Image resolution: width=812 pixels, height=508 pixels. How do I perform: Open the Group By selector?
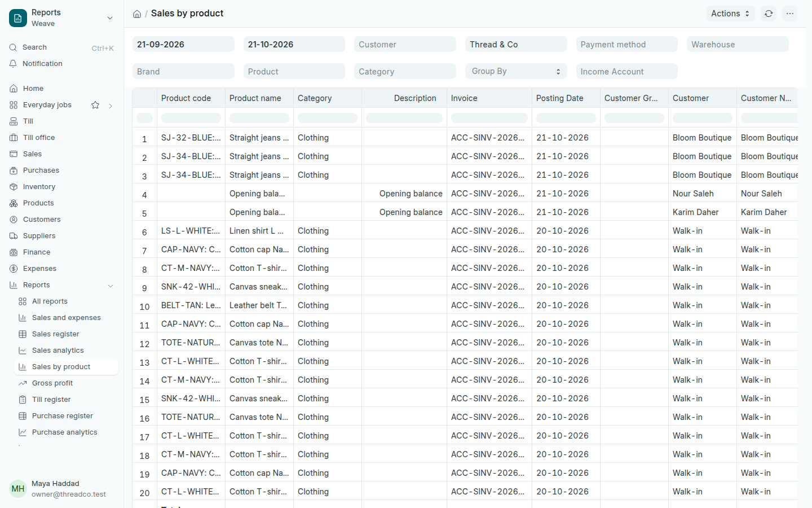(x=516, y=71)
